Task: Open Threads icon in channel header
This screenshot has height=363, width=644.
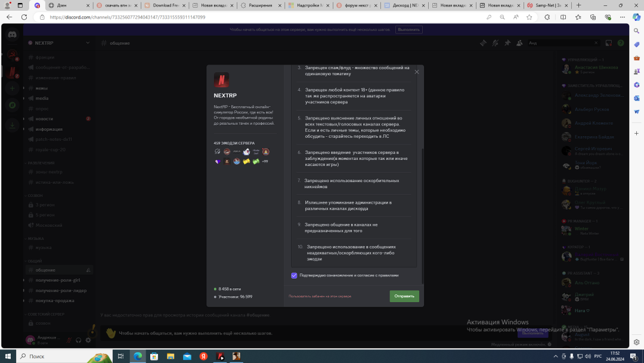Action: (483, 43)
